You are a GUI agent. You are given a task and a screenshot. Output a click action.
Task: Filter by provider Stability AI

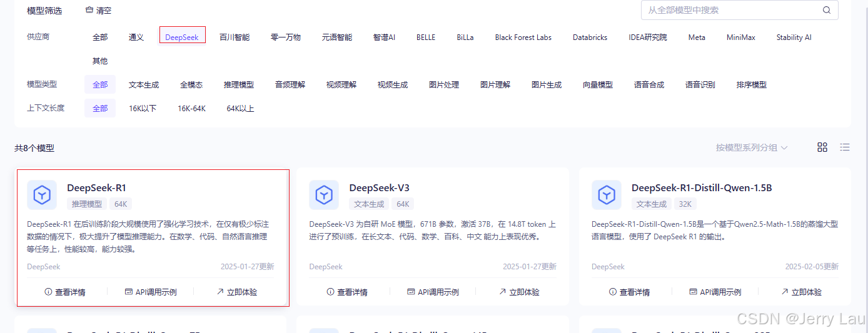click(x=794, y=37)
